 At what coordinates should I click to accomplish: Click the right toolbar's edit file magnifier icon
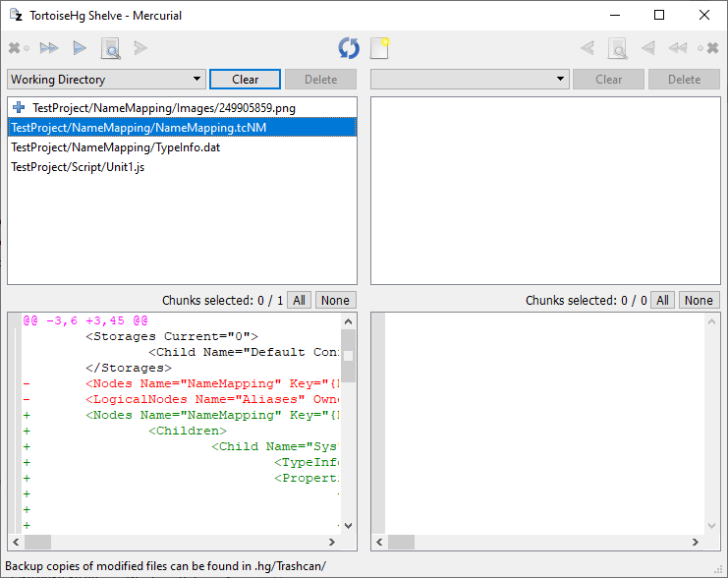point(617,47)
